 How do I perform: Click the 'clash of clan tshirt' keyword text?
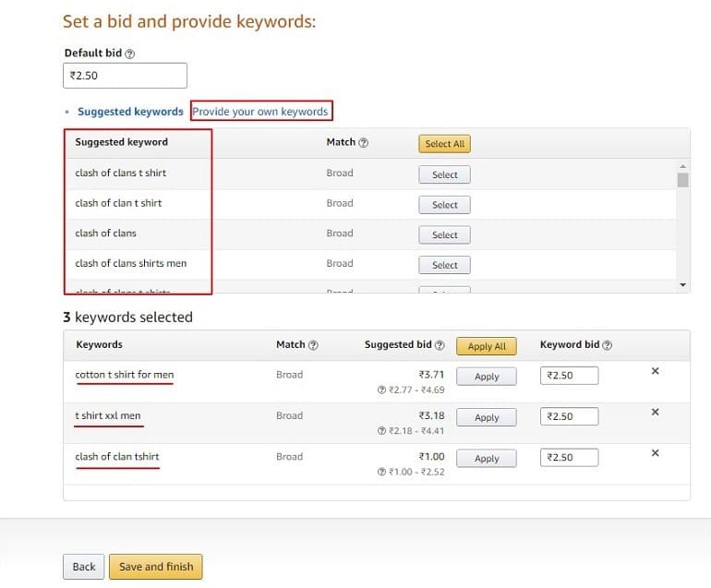pyautogui.click(x=117, y=457)
